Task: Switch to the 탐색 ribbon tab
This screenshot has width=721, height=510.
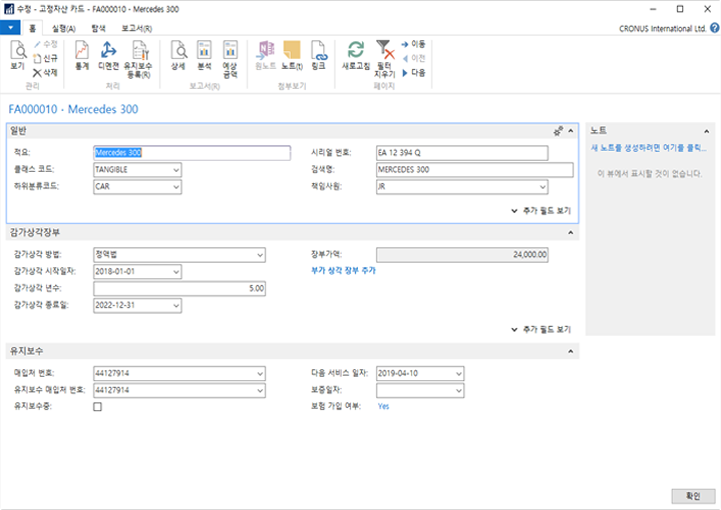Action: point(98,29)
